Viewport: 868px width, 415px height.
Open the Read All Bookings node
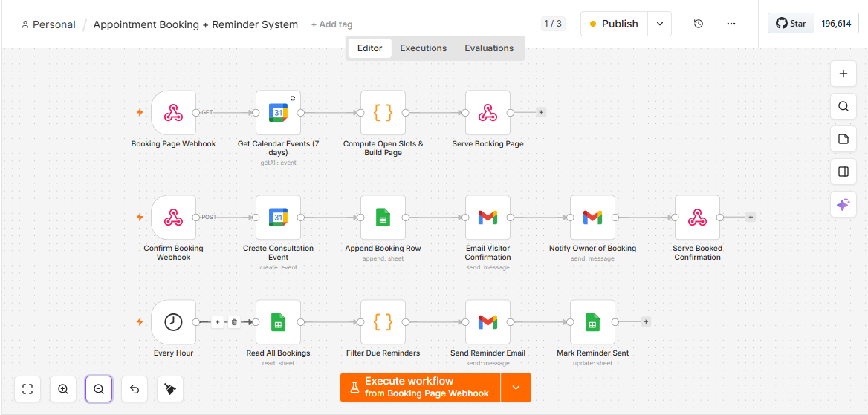tap(278, 322)
